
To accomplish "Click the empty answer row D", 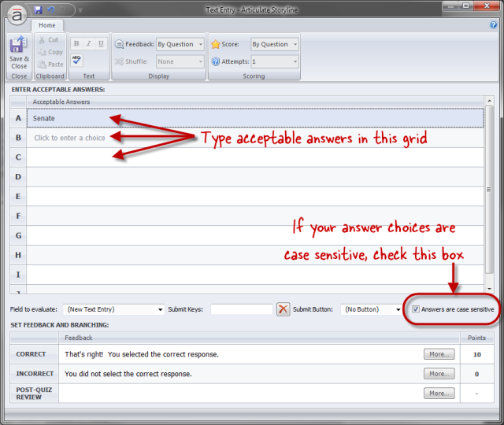I will coord(255,177).
